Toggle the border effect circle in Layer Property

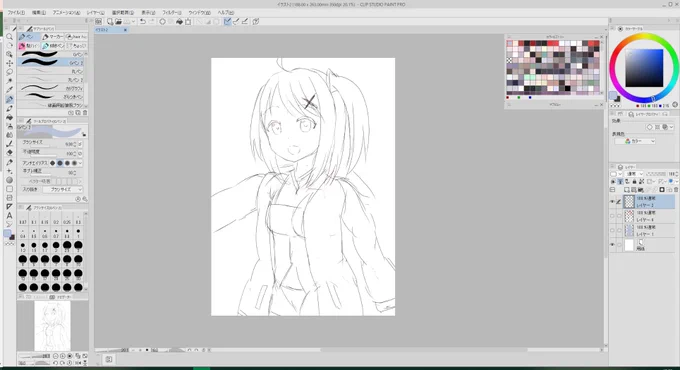(x=650, y=127)
